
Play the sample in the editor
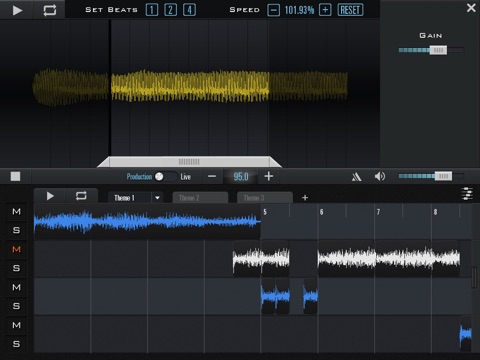pos(17,10)
